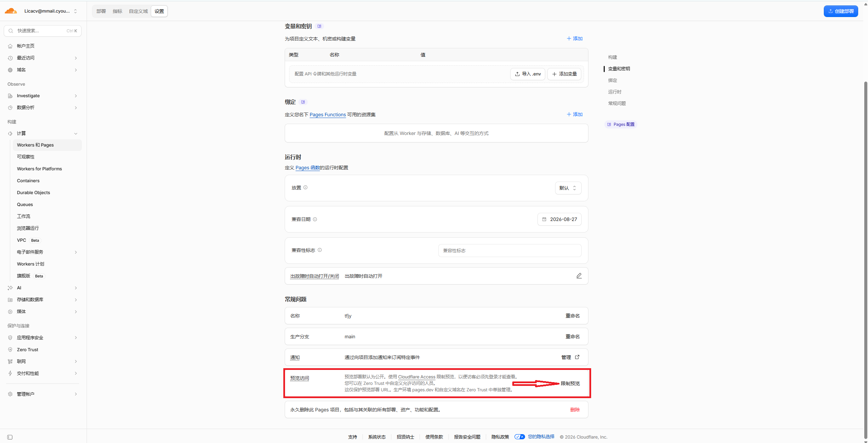Open Workers 和 Pages in sidebar

coord(47,145)
